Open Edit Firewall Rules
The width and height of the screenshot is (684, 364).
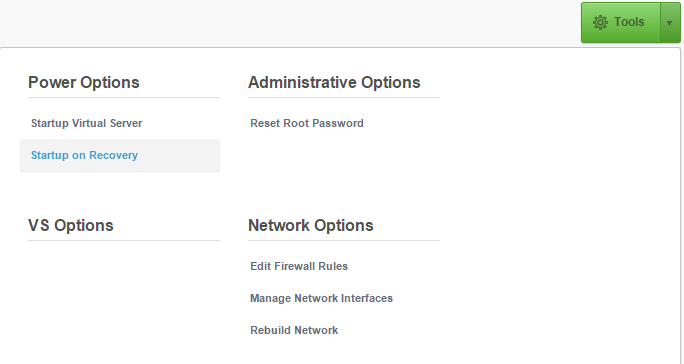pos(299,266)
